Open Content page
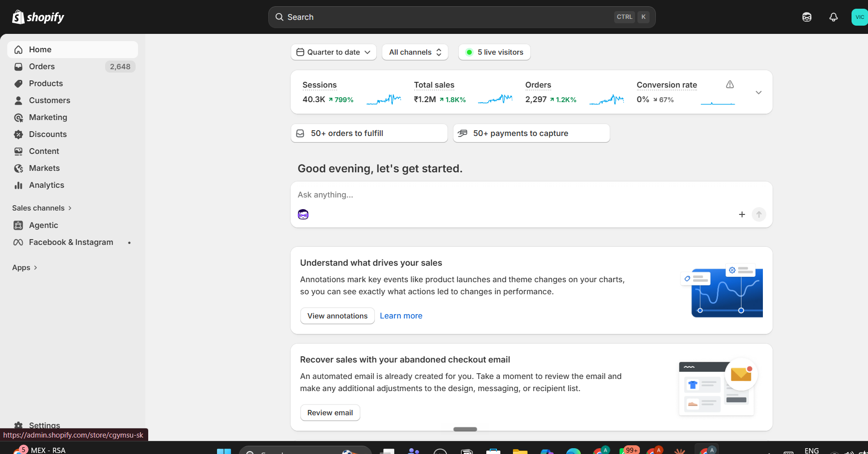The width and height of the screenshot is (868, 454). (x=73, y=151)
